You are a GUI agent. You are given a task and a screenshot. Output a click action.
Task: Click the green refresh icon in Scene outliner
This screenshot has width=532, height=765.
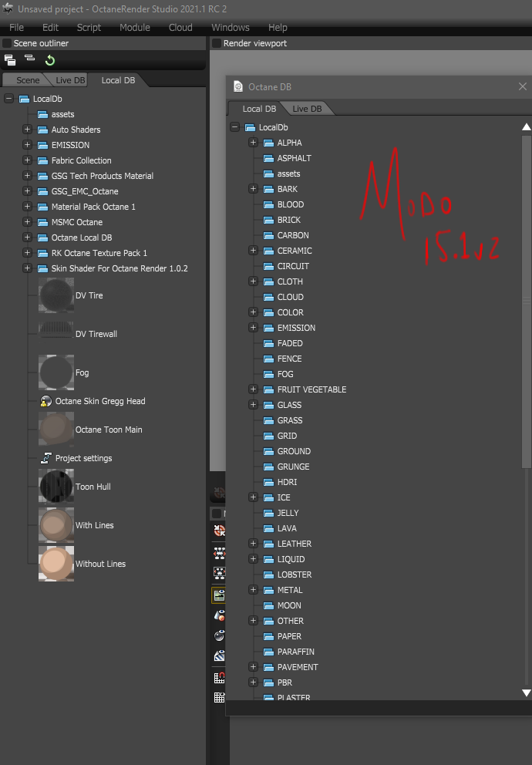click(x=50, y=60)
